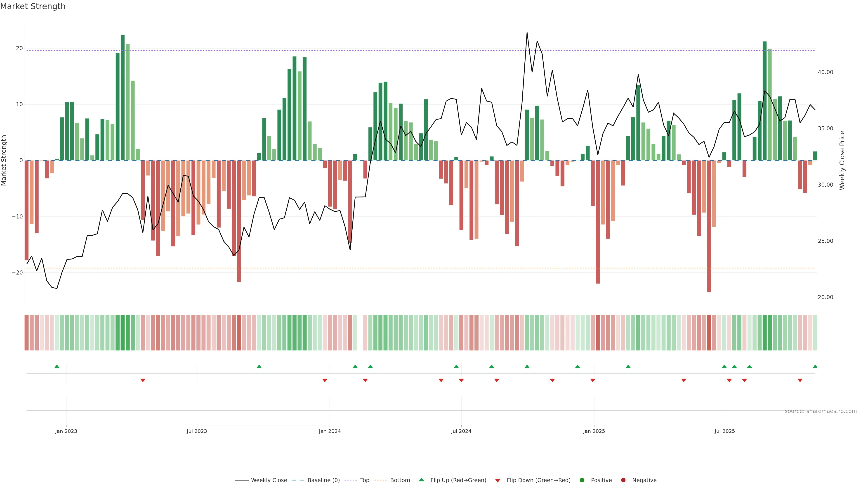868x488 pixels.
Task: Click the leftmost red flip-down triangle marker
Action: click(x=143, y=380)
